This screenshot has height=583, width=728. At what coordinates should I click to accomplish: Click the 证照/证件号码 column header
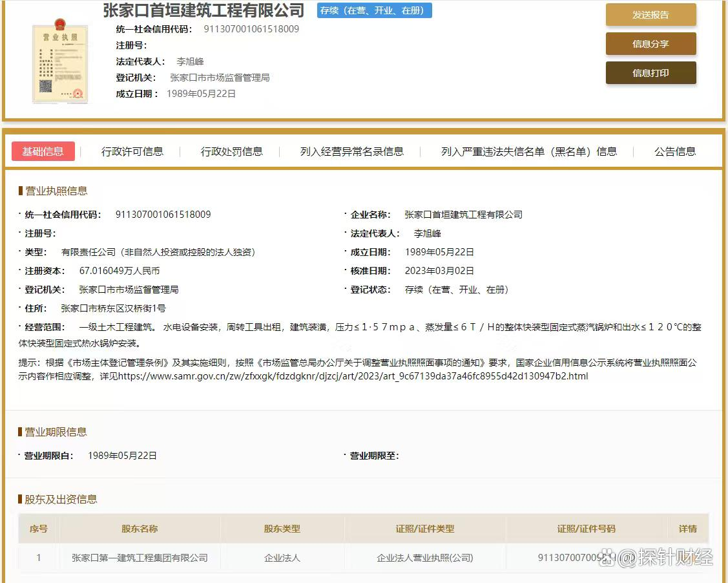click(x=586, y=529)
